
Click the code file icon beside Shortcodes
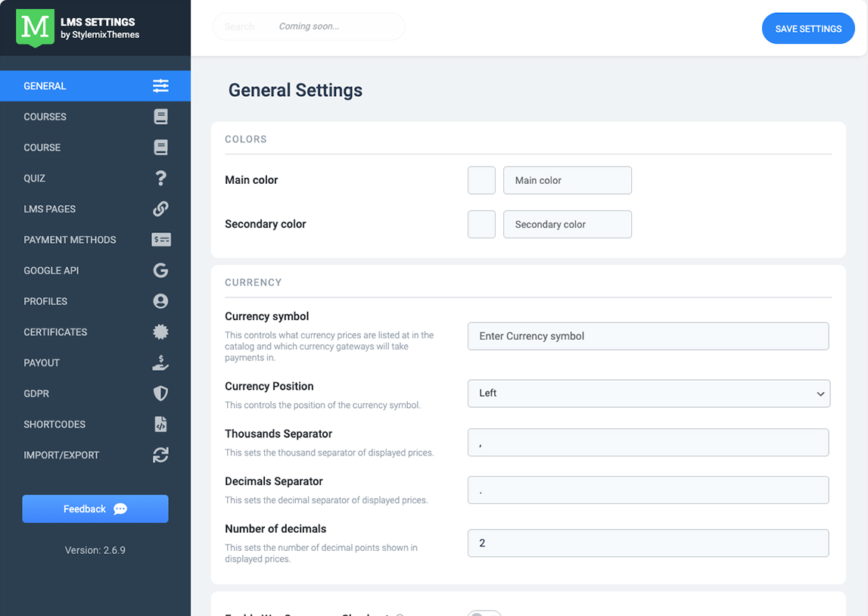tap(160, 425)
